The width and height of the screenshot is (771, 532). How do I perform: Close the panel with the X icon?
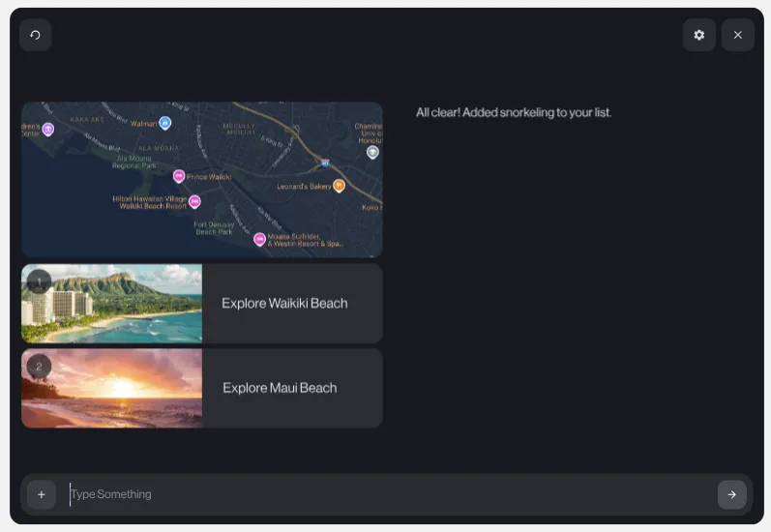click(x=738, y=35)
